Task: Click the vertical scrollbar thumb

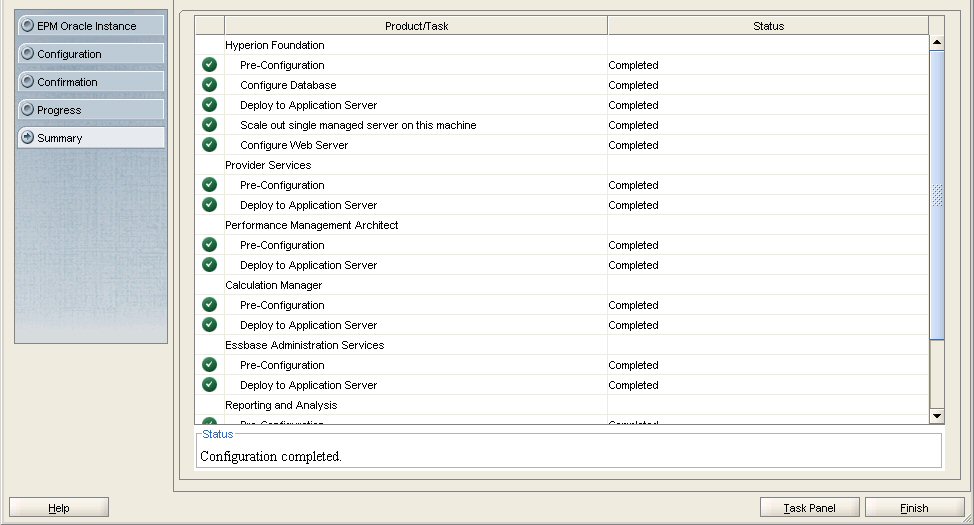Action: 937,195
